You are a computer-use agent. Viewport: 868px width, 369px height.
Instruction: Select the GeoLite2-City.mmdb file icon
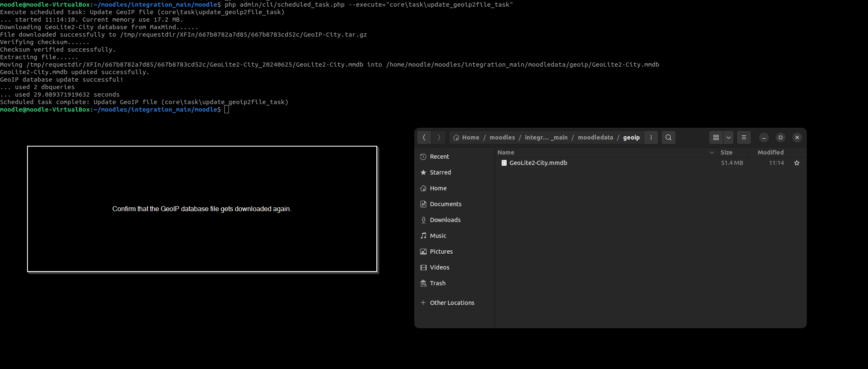[x=504, y=163]
